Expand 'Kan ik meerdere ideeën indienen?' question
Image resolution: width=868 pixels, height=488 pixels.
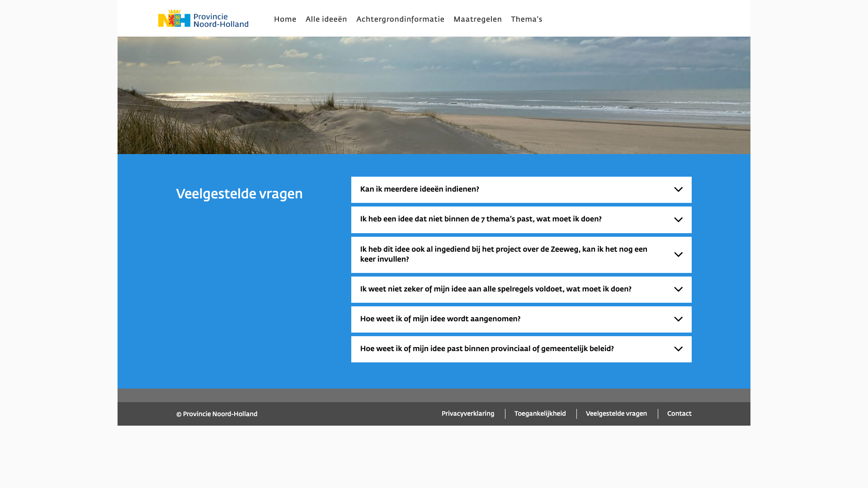point(420,189)
